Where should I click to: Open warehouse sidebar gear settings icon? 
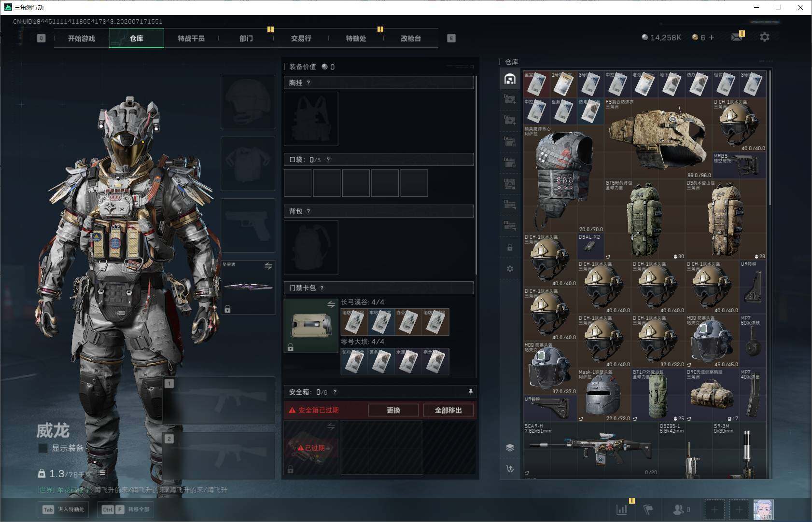[x=510, y=269]
